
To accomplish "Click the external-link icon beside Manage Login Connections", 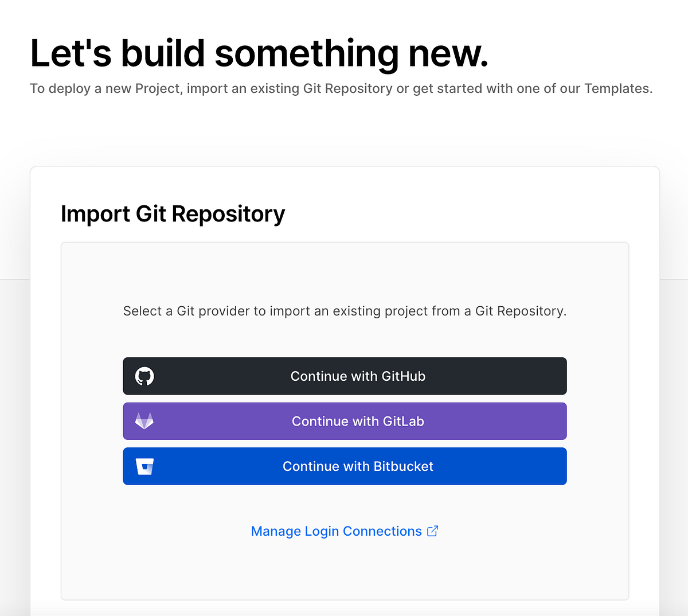I will click(432, 531).
